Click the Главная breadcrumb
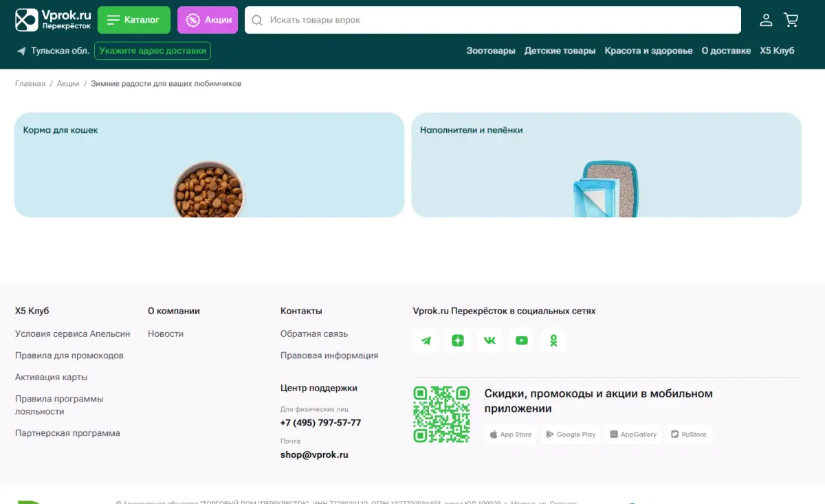825x504 pixels. [x=30, y=84]
